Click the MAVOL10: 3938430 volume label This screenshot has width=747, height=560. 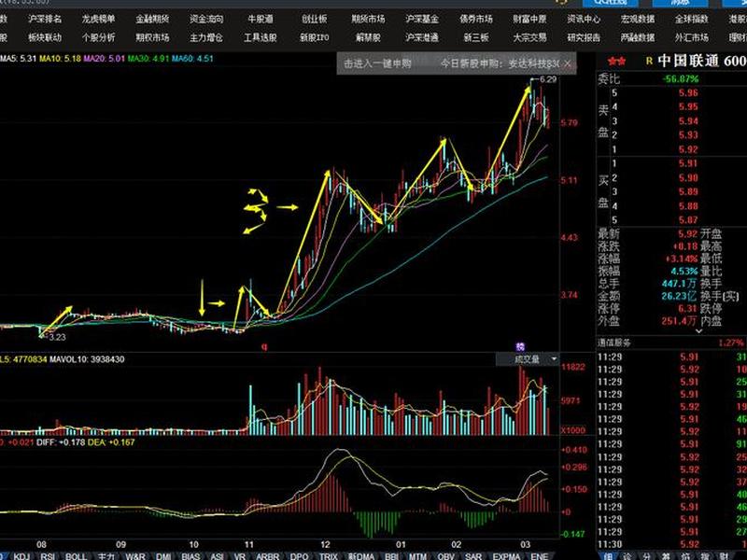[87, 359]
